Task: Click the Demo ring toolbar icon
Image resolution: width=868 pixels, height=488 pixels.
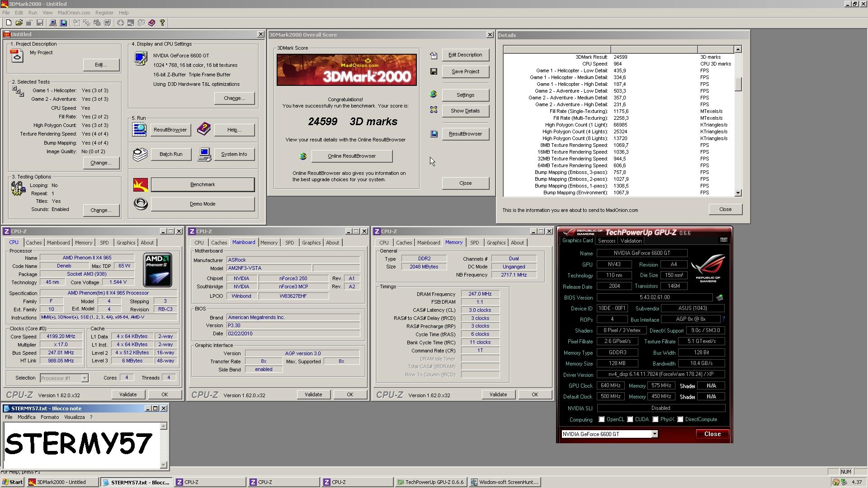Action: click(121, 23)
